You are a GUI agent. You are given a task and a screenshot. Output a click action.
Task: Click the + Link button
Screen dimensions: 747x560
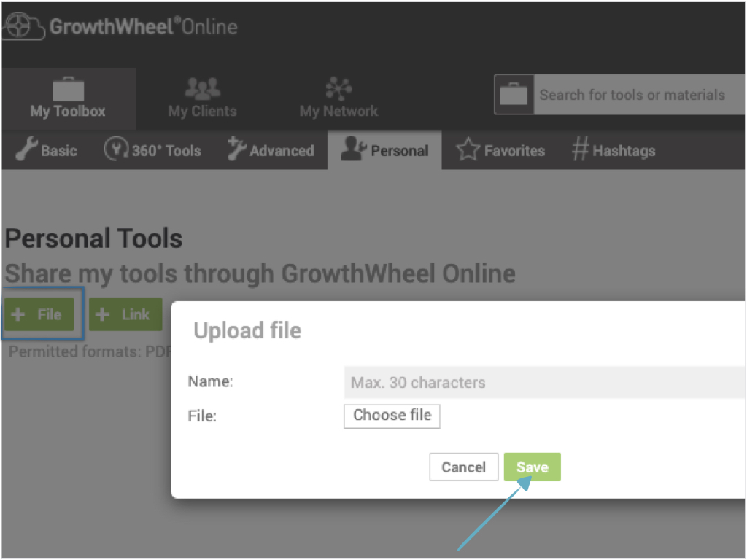click(x=125, y=314)
